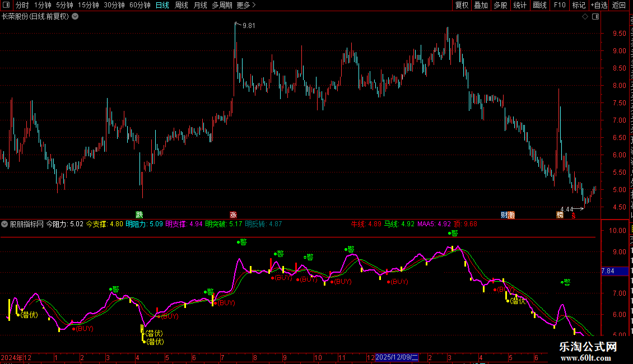Viewport: 633px width, 364px height.
Task: Select the 5分钟 period tab
Action: pos(64,5)
